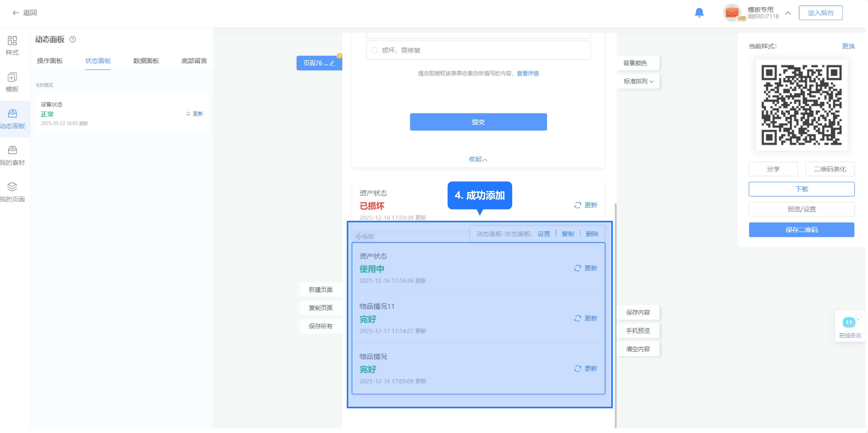Click 删除 in the status panel toolbar
This screenshot has height=433, width=868.
592,234
